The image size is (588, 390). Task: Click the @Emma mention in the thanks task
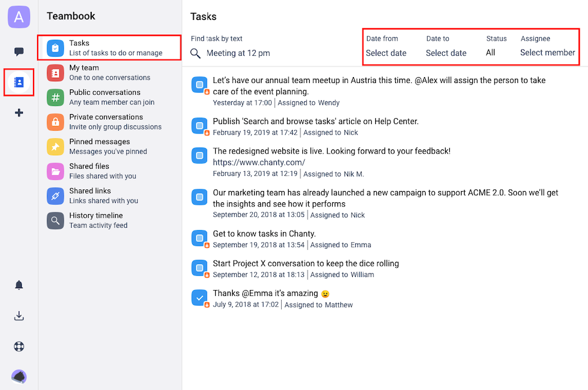(x=257, y=294)
